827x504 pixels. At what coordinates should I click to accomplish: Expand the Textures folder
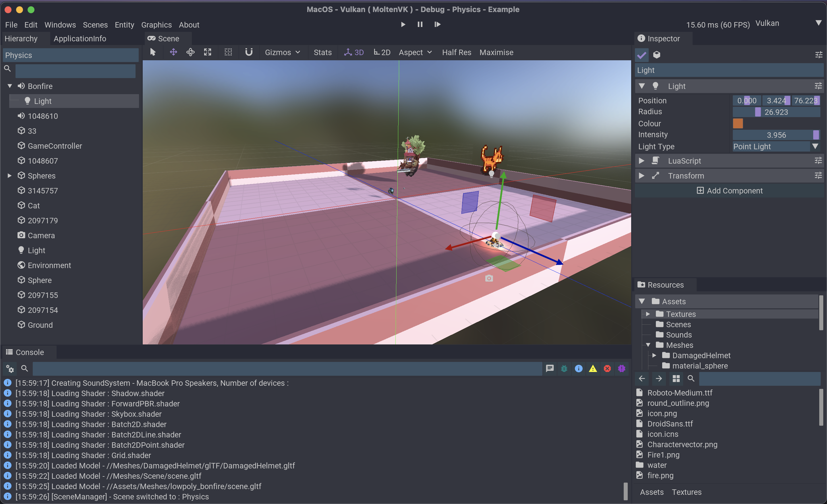click(648, 314)
